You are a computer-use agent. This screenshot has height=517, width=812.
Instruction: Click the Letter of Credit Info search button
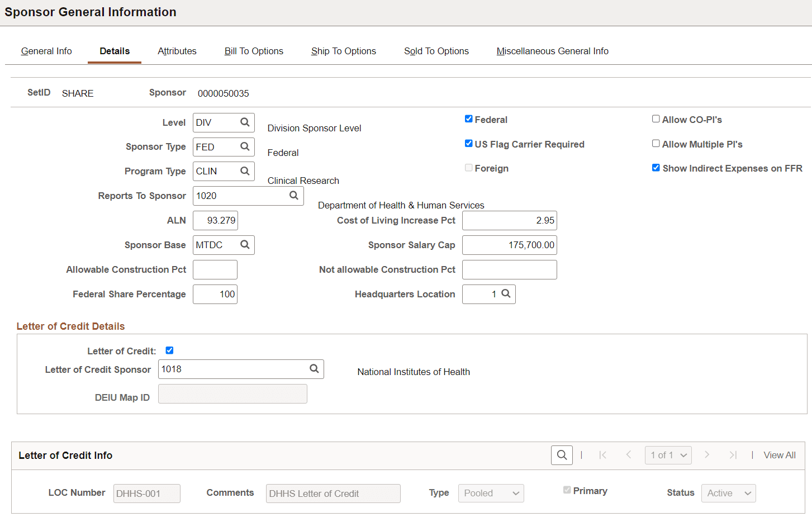pos(562,455)
